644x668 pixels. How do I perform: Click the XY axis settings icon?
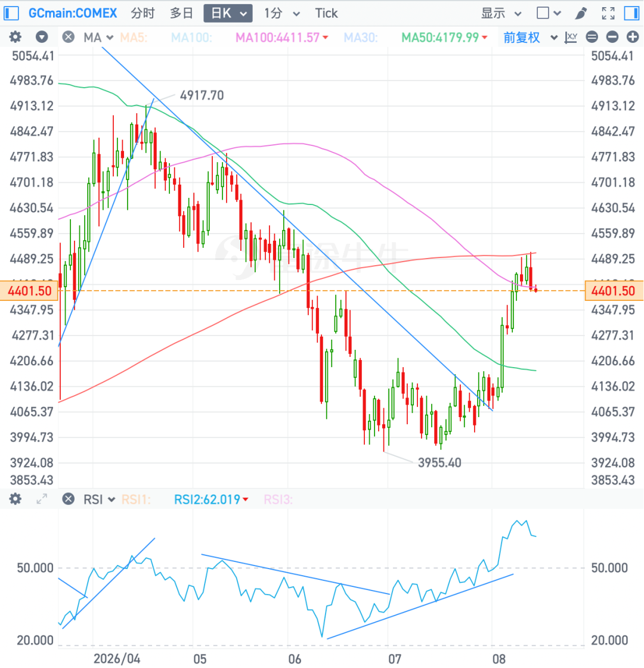pyautogui.click(x=571, y=38)
